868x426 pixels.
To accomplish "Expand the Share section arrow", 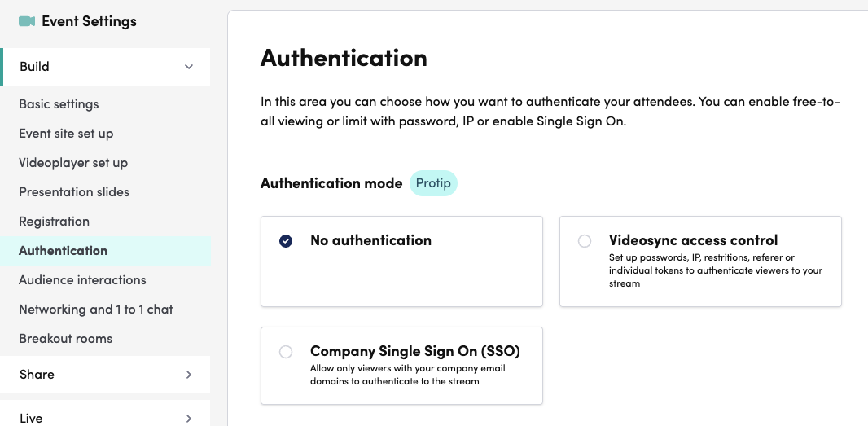I will pyautogui.click(x=189, y=375).
